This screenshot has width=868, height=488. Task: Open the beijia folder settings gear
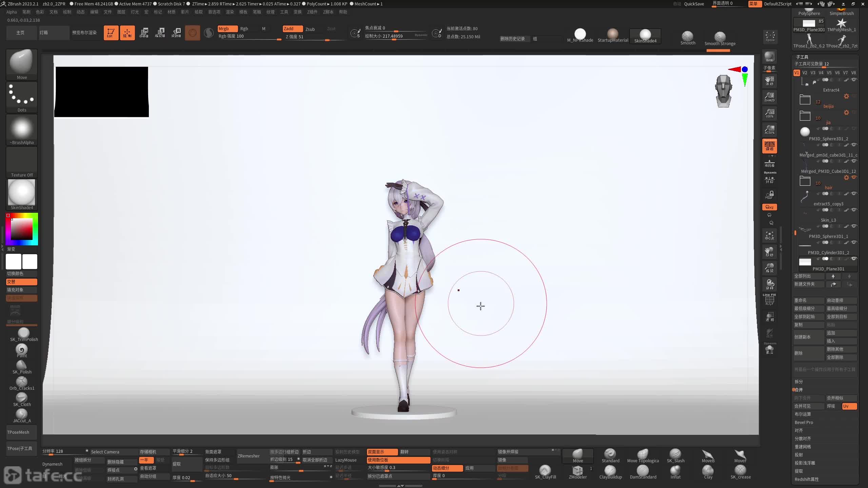(x=846, y=96)
